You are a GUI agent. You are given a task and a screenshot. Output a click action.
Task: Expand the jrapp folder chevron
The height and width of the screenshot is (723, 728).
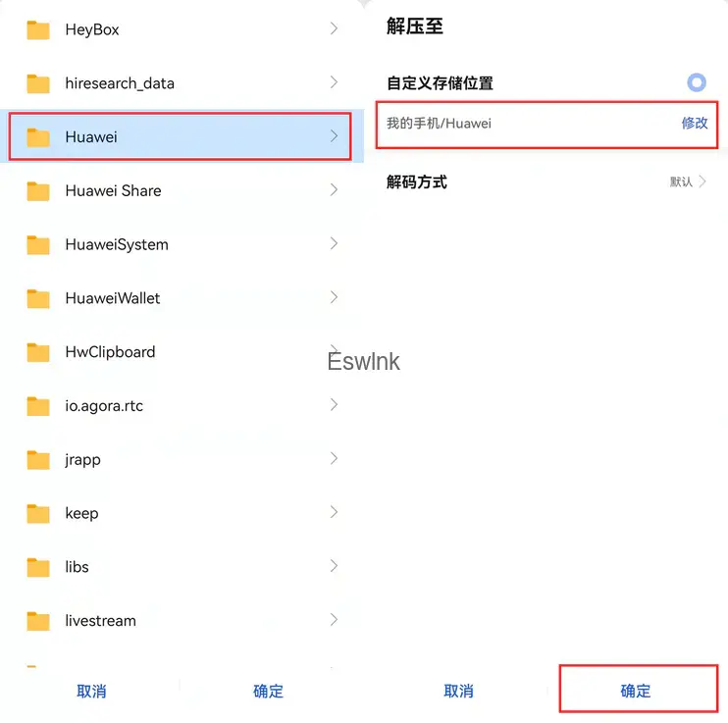click(334, 458)
